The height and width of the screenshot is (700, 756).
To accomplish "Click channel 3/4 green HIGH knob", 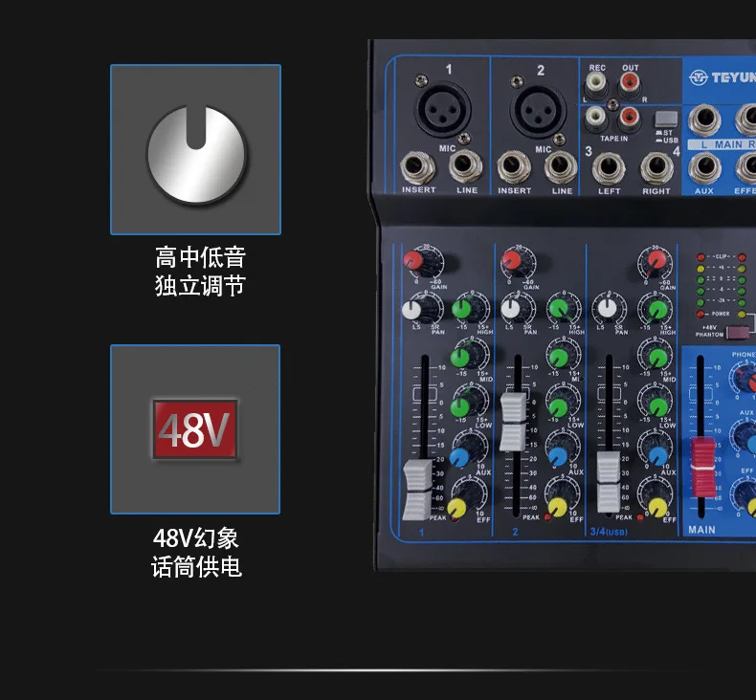I will pos(656,310).
